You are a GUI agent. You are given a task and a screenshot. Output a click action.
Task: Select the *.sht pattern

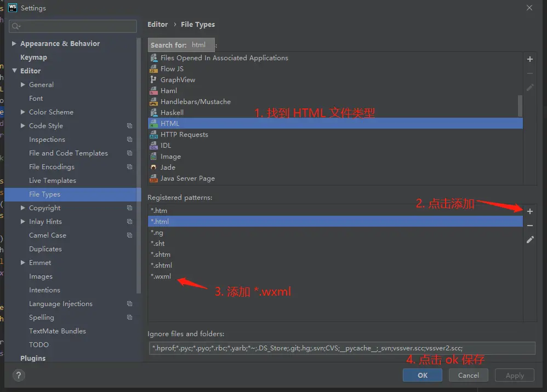point(335,243)
